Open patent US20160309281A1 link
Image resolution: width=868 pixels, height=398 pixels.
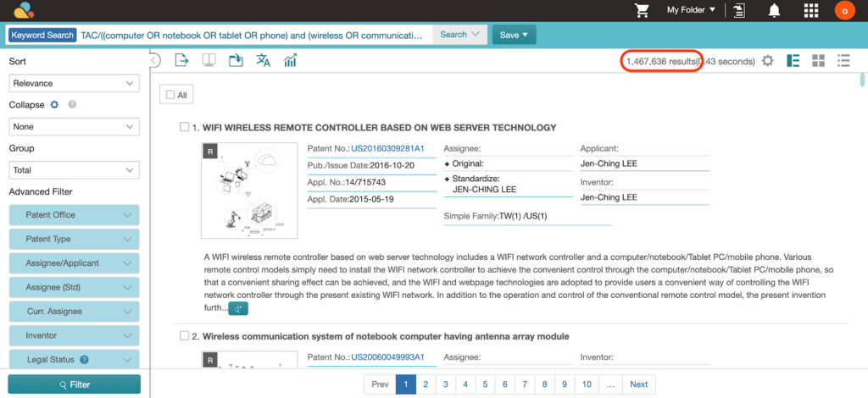pyautogui.click(x=387, y=149)
